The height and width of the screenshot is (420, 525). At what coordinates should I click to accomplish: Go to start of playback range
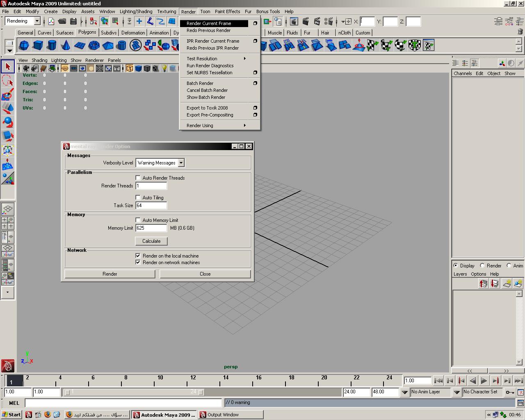[x=438, y=381]
